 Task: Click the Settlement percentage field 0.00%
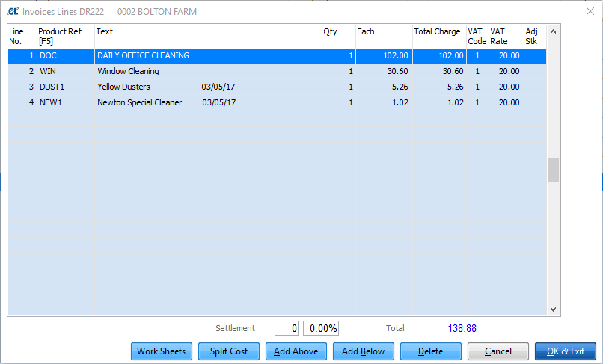pyautogui.click(x=321, y=328)
